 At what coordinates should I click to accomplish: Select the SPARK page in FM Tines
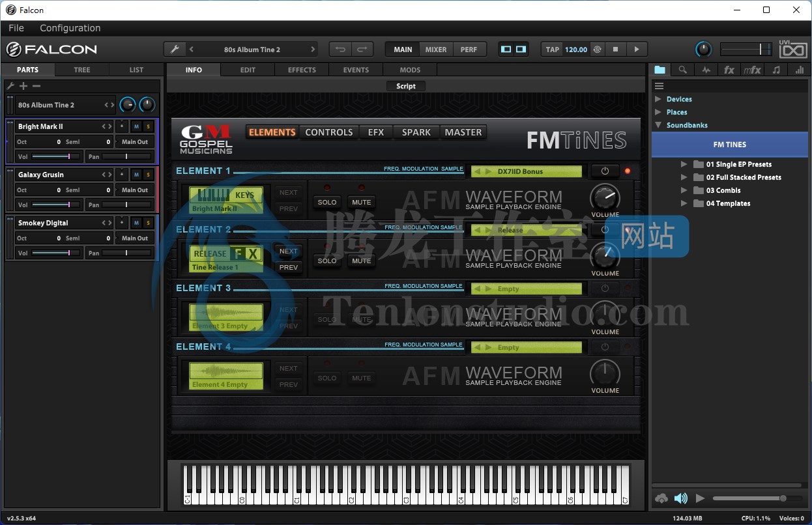click(x=416, y=132)
